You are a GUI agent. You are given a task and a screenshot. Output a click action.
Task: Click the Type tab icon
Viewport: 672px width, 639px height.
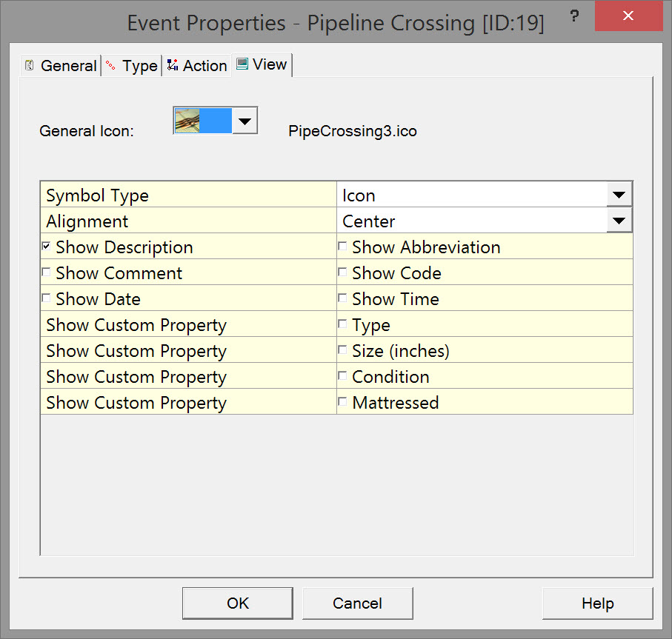[x=111, y=66]
